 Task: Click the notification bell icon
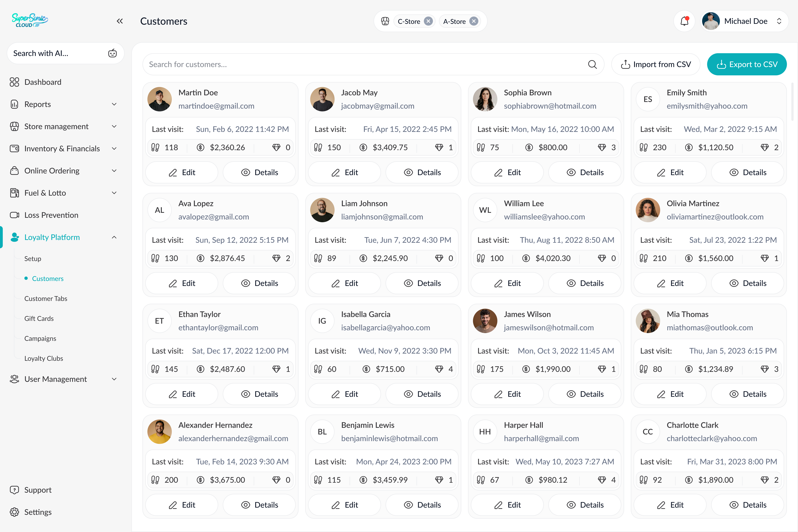(x=684, y=21)
